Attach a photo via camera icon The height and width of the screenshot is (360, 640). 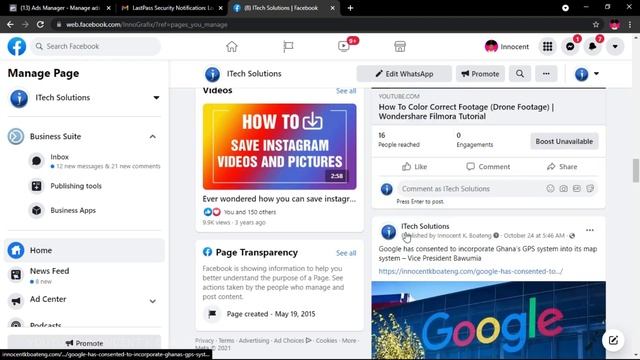[564, 189]
